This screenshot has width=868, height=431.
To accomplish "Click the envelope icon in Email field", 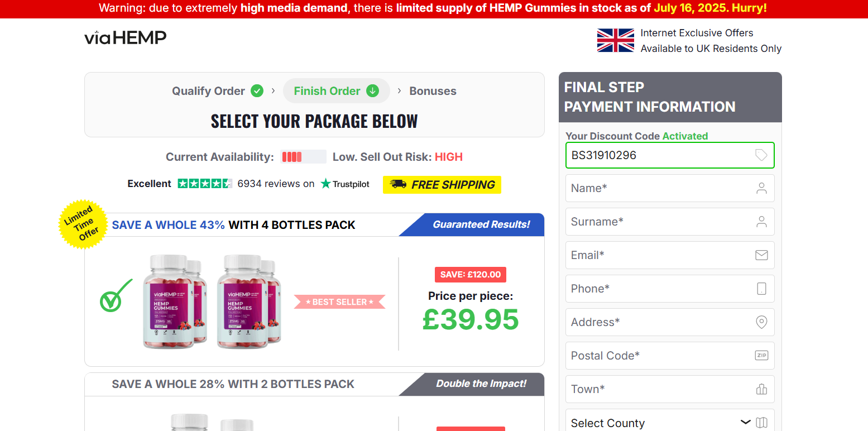I will pos(761,255).
